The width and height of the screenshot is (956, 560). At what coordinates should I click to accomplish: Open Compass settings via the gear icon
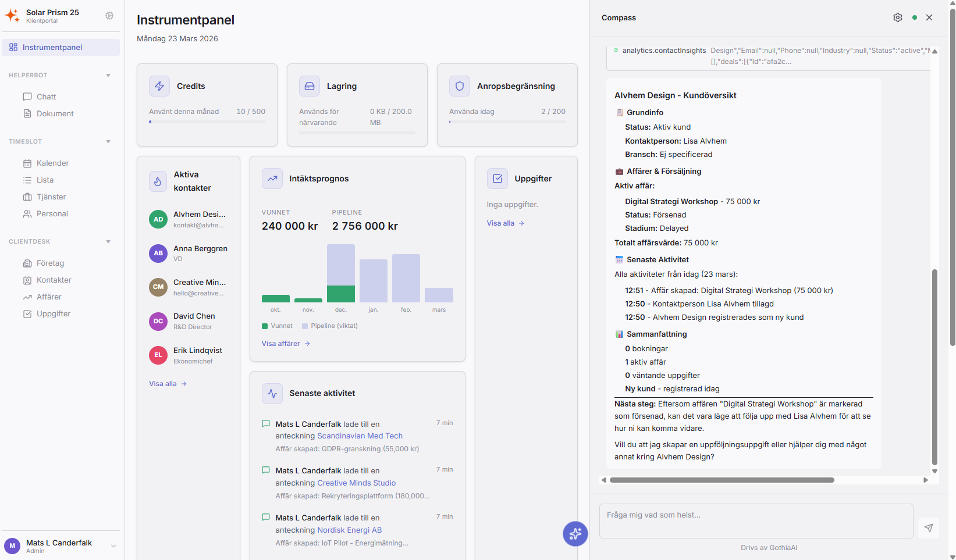(x=897, y=17)
